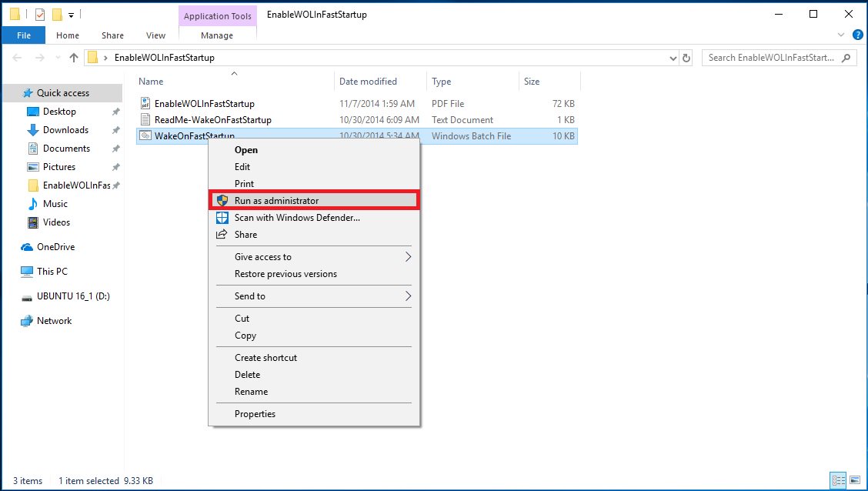Viewport: 868px width, 491px height.
Task: Switch to the View ribbon tab
Action: tap(155, 35)
